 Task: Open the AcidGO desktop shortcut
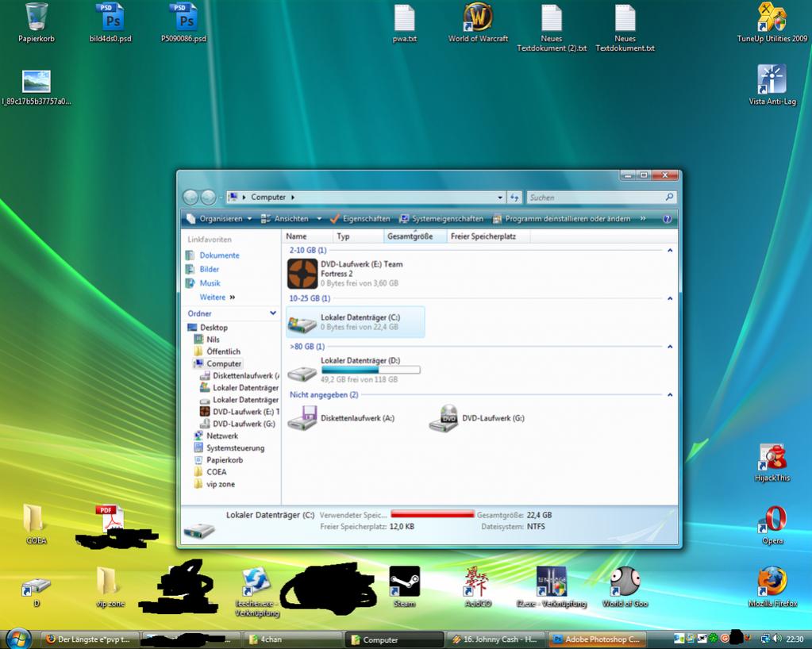[478, 587]
